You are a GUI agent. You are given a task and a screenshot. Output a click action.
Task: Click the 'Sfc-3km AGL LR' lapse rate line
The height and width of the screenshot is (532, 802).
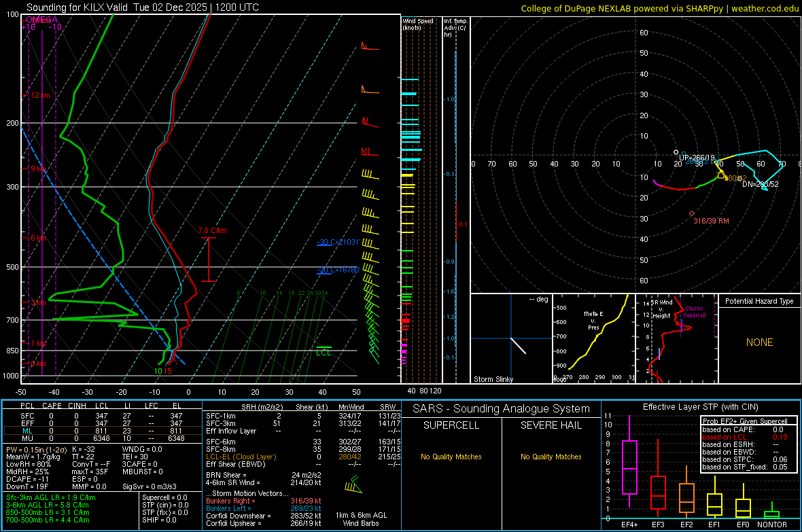pyautogui.click(x=51, y=497)
